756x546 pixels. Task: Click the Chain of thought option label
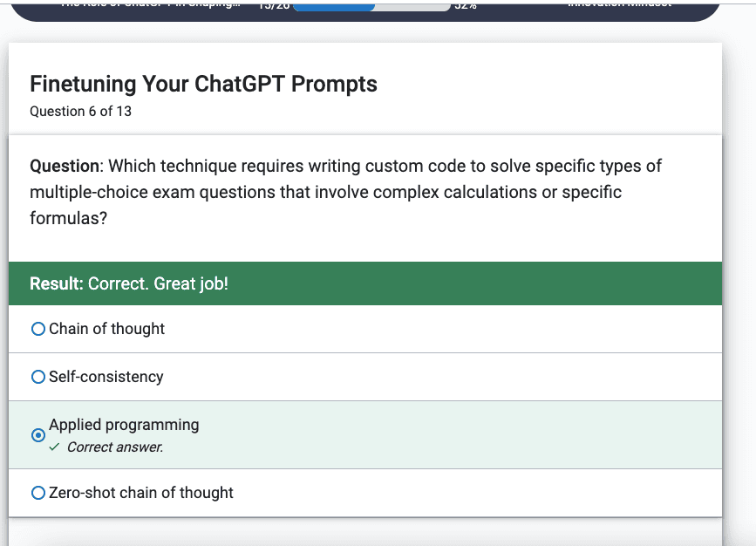(106, 329)
